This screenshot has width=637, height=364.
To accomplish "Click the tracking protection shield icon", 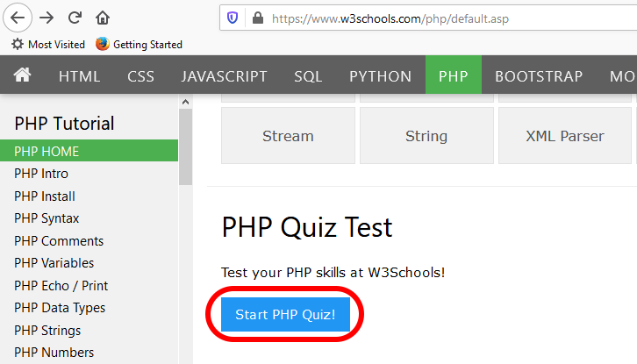I will [233, 18].
